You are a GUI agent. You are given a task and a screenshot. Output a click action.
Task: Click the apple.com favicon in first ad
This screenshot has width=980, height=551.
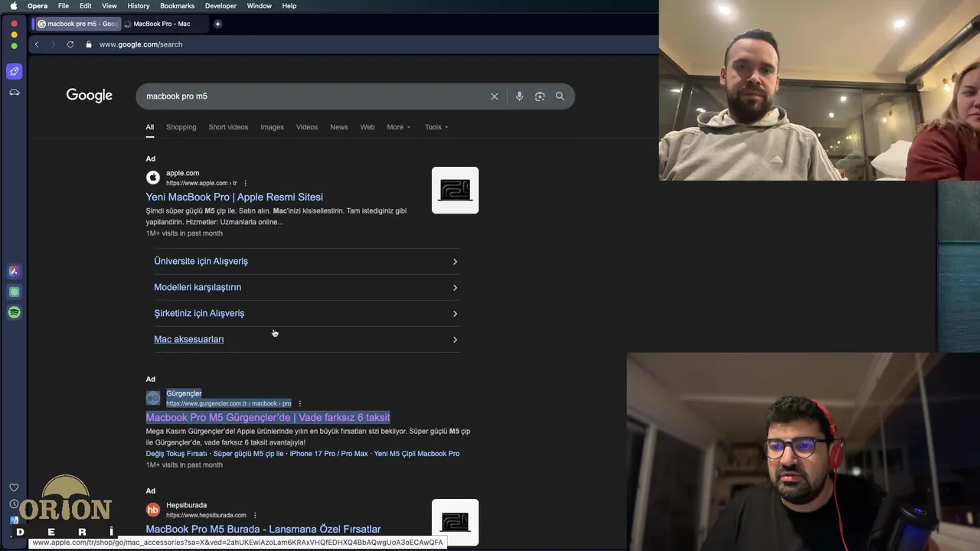pyautogui.click(x=153, y=178)
